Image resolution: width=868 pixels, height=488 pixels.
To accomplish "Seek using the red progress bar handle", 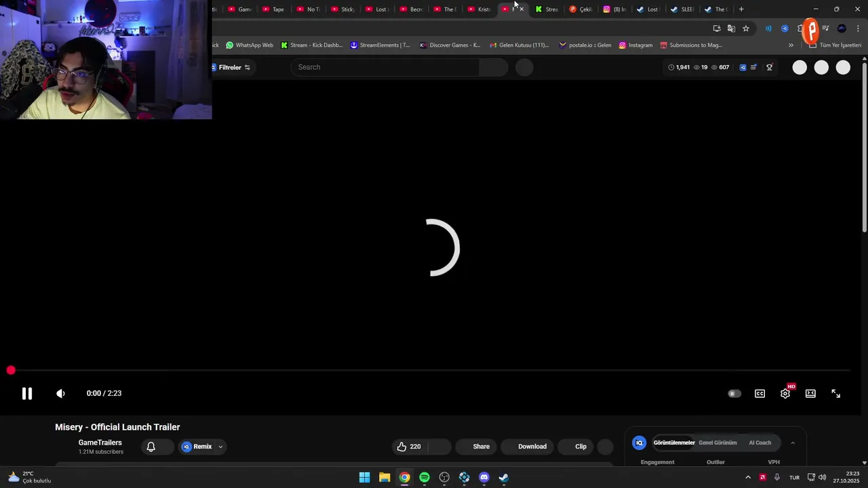I will point(11,370).
